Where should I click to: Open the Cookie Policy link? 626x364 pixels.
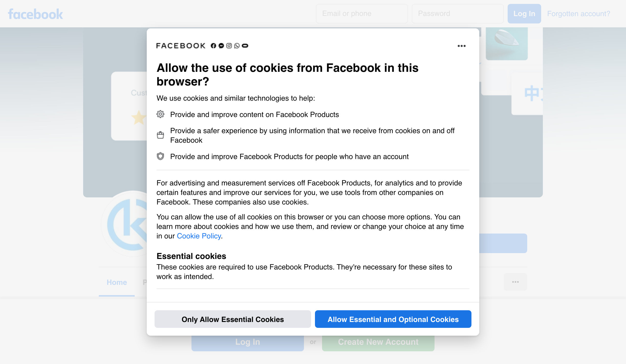tap(199, 236)
